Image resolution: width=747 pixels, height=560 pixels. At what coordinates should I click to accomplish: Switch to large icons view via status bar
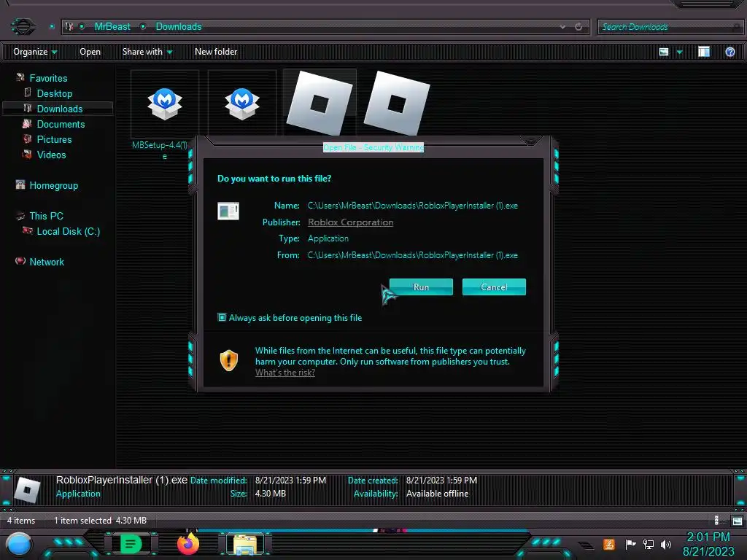[737, 521]
